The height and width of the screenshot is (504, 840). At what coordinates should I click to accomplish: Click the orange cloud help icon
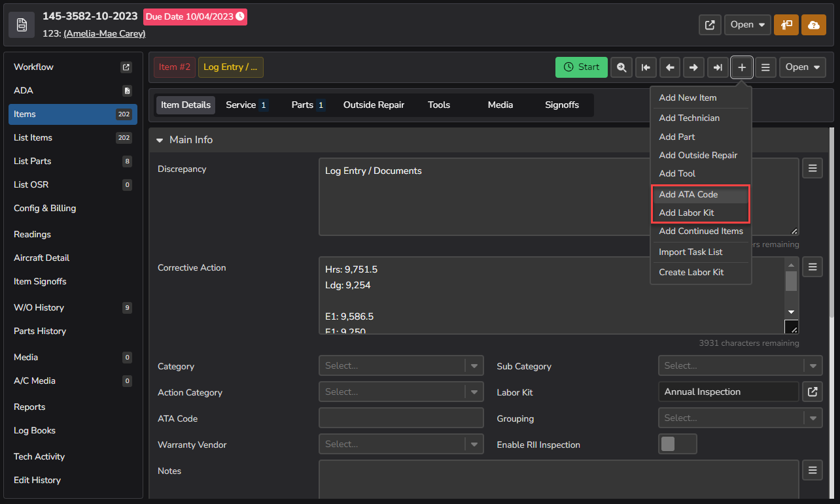tap(813, 24)
